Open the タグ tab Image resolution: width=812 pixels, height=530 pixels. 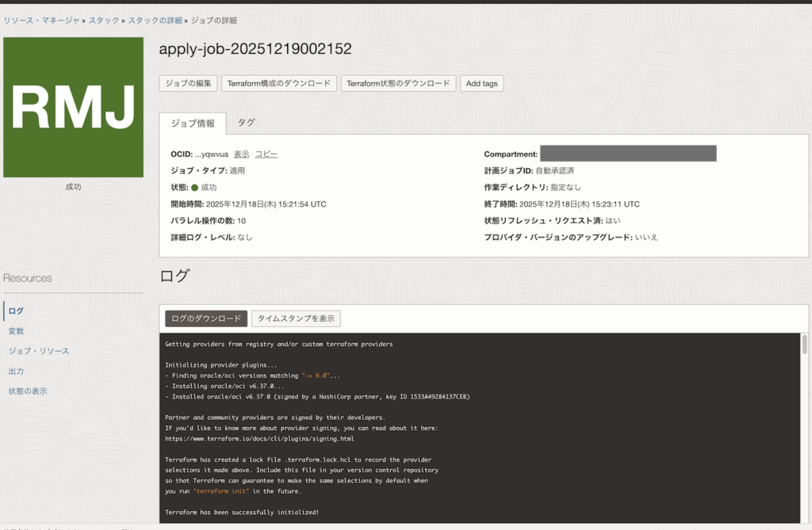click(x=247, y=123)
